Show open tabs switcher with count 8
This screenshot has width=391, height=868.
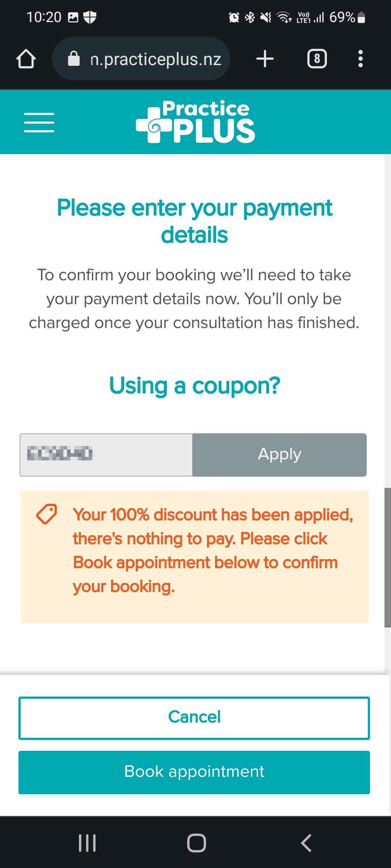[x=317, y=59]
